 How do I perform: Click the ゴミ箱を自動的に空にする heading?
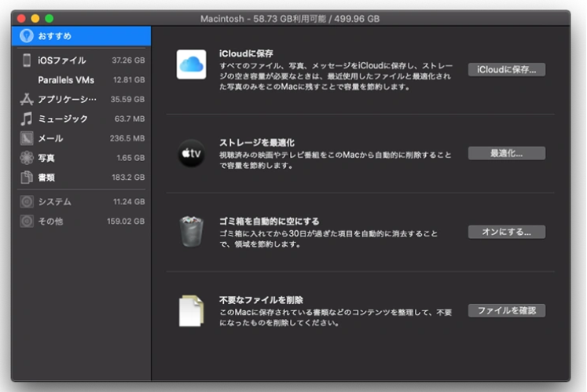coord(270,222)
